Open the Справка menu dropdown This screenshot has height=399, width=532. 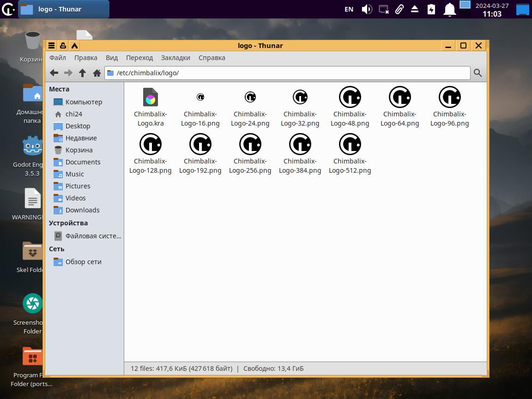coord(212,58)
